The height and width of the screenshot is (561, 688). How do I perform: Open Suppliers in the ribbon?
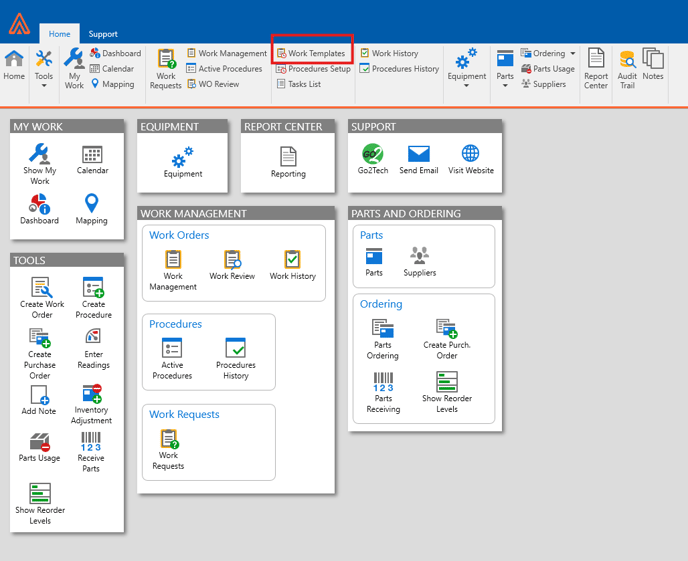[543, 84]
